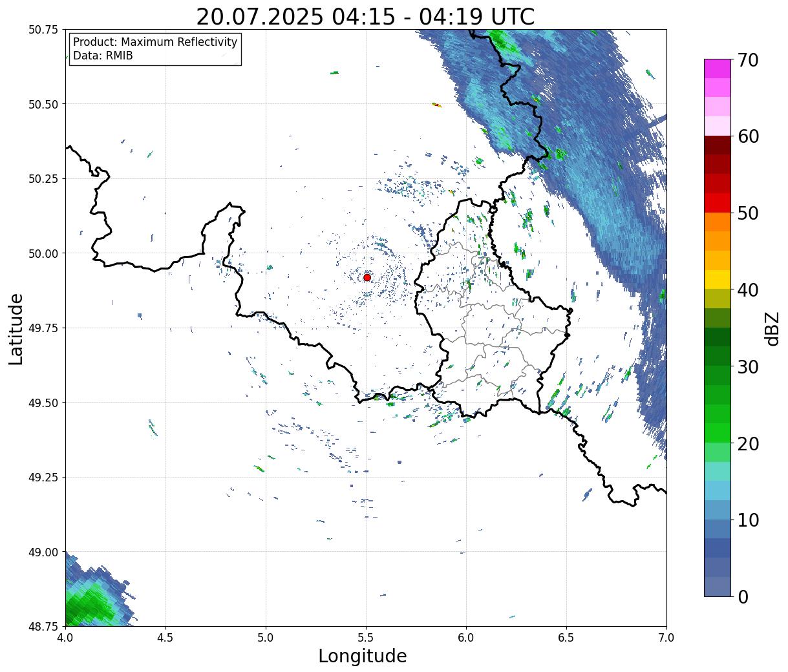
Task: Click the dBZ colorbar label
Action: [x=772, y=328]
